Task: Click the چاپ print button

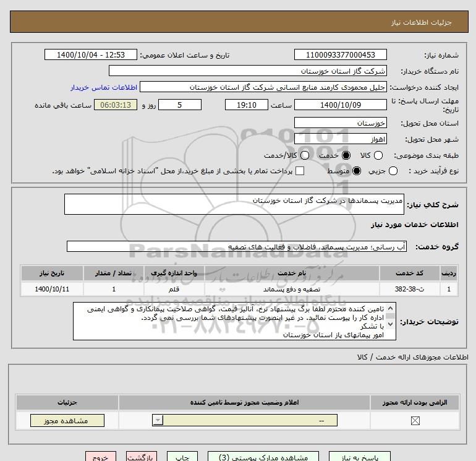Action: pyautogui.click(x=182, y=457)
